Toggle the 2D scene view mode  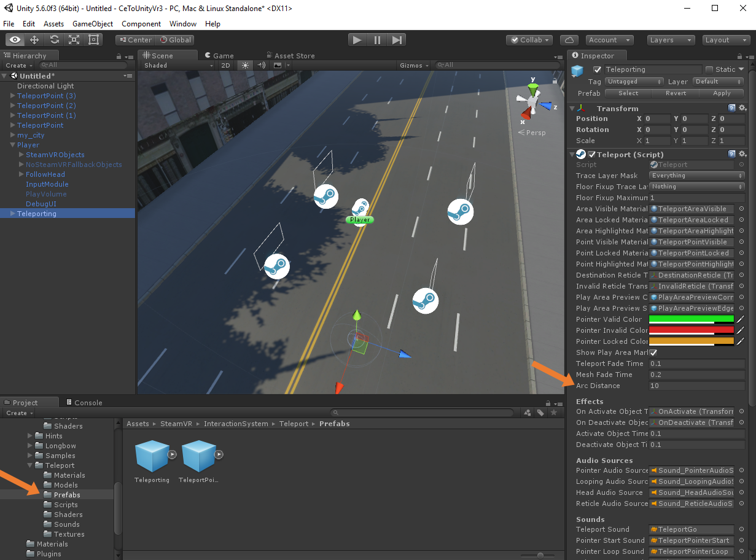coord(225,65)
